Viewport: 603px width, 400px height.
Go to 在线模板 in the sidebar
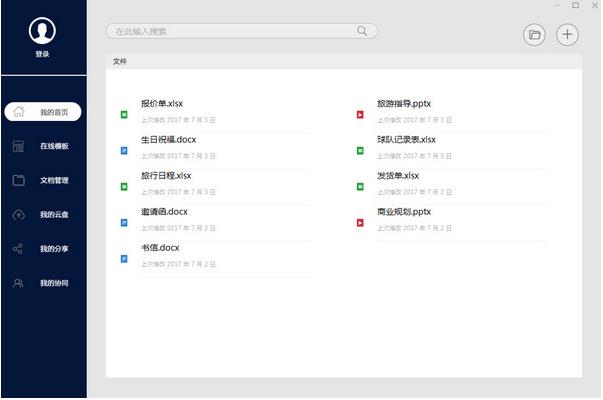[54, 146]
